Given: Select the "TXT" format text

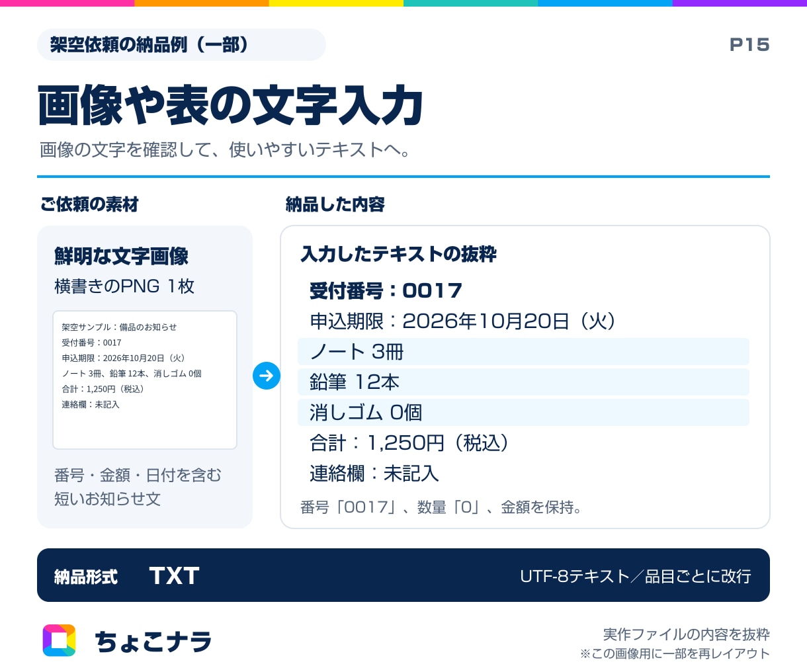Looking at the screenshot, I should coord(175,576).
